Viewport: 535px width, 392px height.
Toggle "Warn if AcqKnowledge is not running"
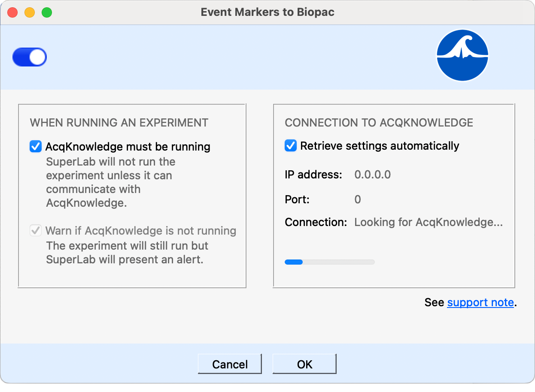pos(35,231)
